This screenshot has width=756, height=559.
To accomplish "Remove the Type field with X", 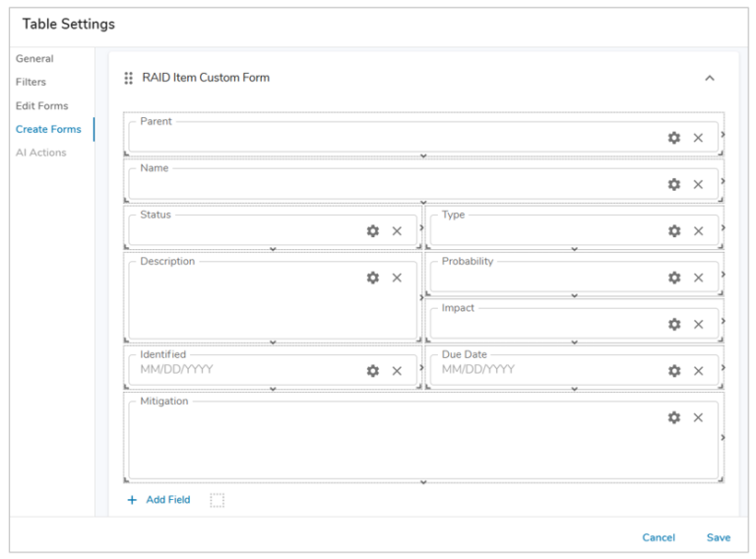I will 698,231.
